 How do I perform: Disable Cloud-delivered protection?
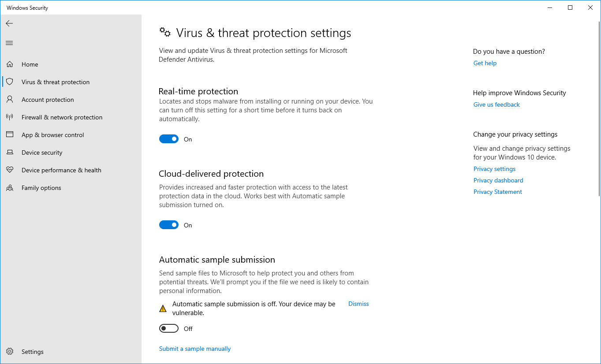169,225
